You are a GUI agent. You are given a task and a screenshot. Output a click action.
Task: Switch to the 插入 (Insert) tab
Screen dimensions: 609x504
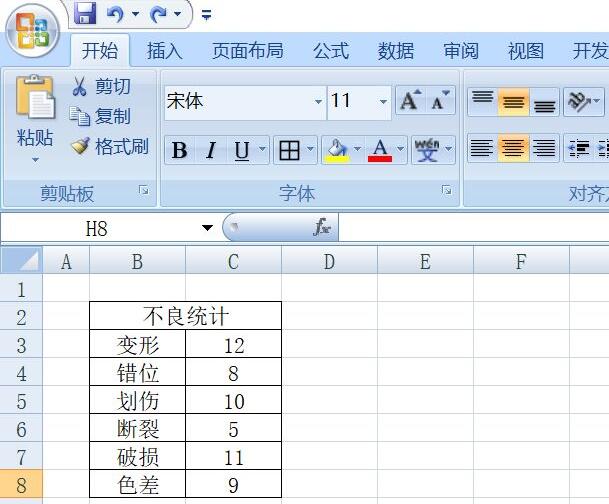(x=165, y=51)
